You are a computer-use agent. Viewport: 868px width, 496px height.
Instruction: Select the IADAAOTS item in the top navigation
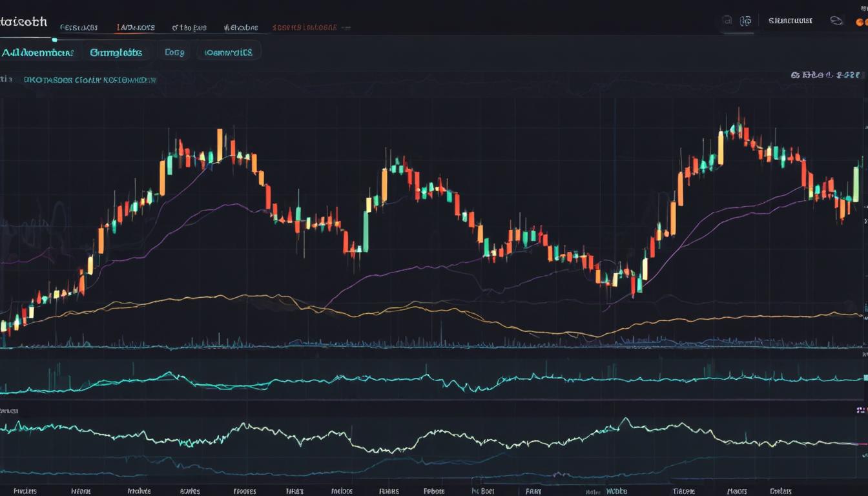pyautogui.click(x=136, y=27)
